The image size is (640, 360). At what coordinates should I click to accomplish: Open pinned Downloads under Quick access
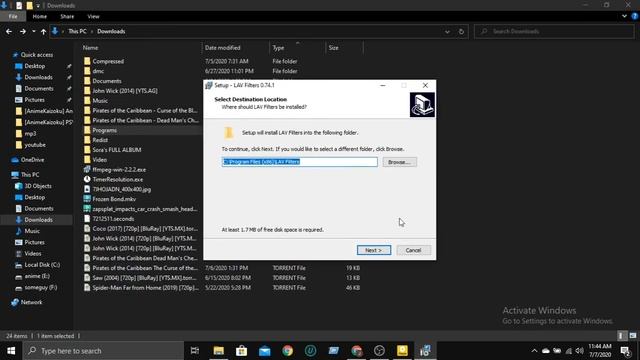[38, 77]
